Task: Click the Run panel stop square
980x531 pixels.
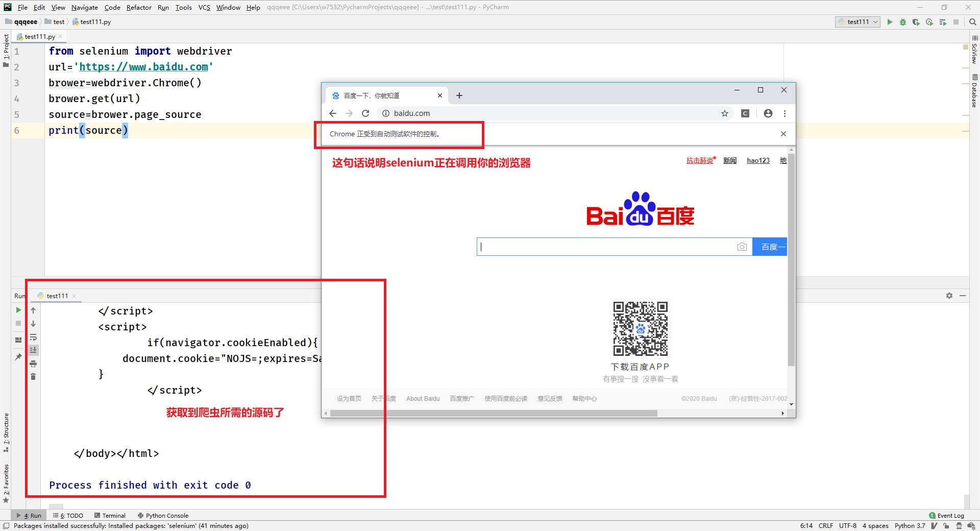Action: coord(18,323)
